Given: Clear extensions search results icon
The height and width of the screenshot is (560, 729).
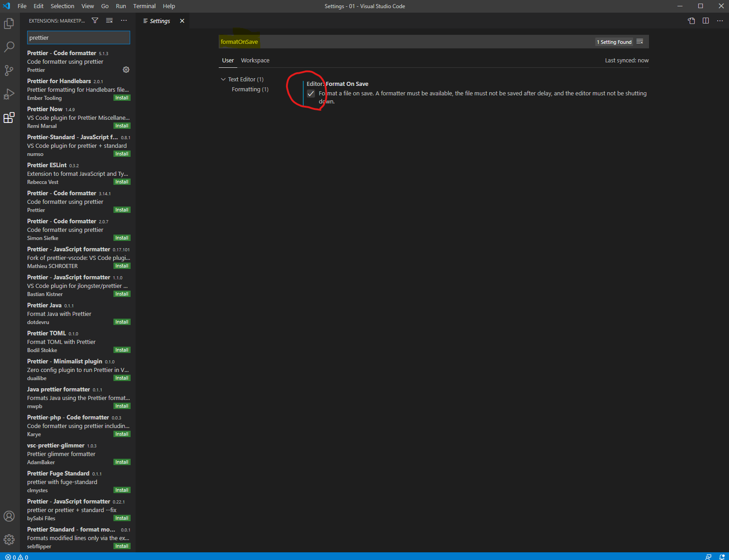Looking at the screenshot, I should coord(109,20).
